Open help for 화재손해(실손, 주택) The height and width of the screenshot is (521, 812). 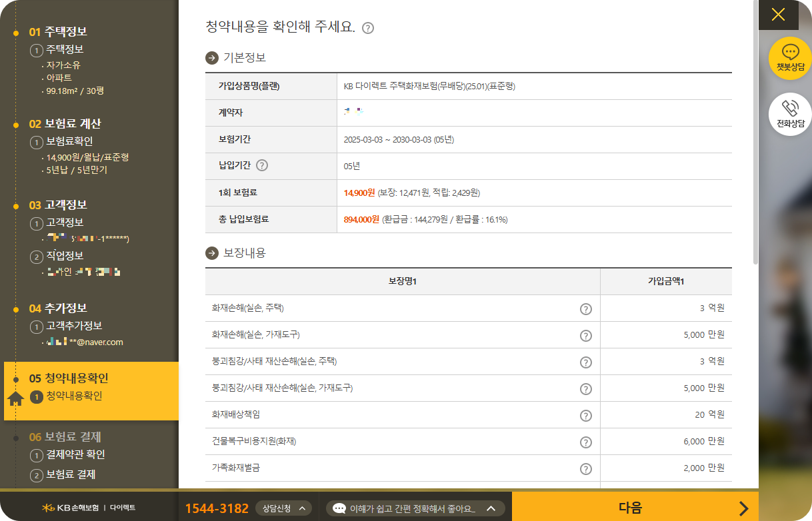[x=586, y=308]
